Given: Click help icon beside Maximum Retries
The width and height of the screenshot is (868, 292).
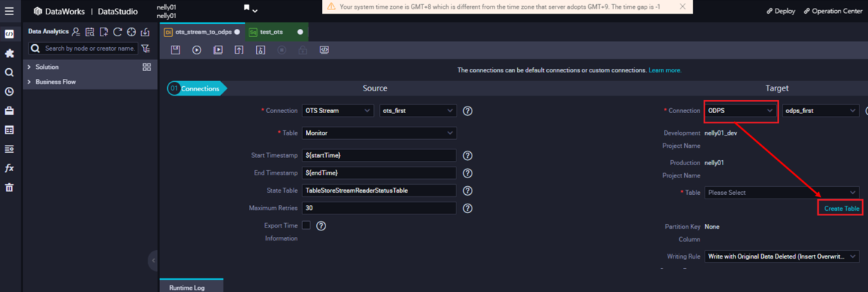Looking at the screenshot, I should (x=468, y=208).
